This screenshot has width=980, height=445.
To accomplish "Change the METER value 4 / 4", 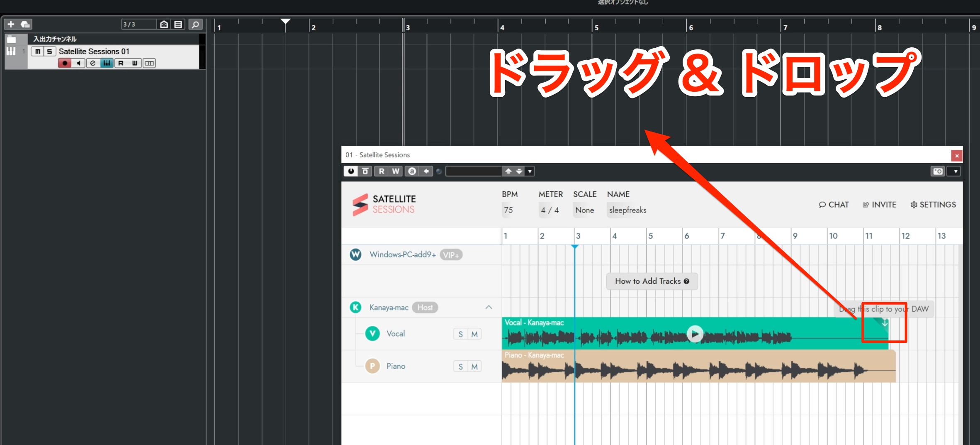I will click(x=550, y=210).
